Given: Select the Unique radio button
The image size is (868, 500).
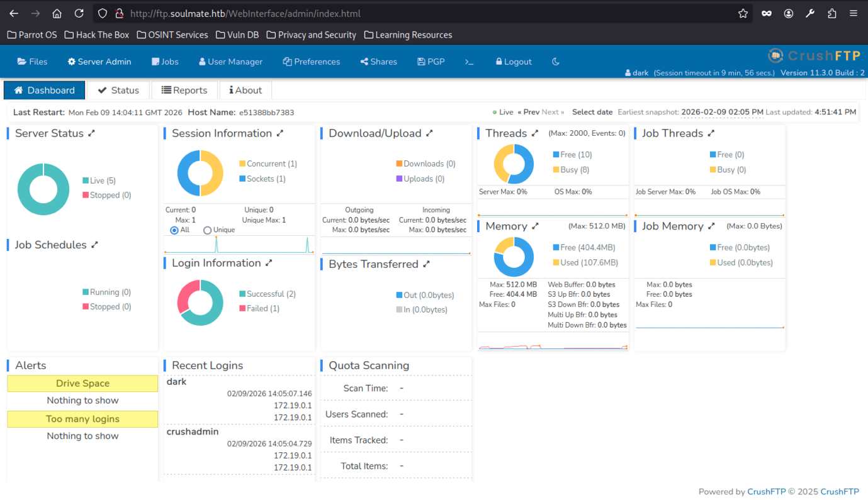Looking at the screenshot, I should (207, 230).
